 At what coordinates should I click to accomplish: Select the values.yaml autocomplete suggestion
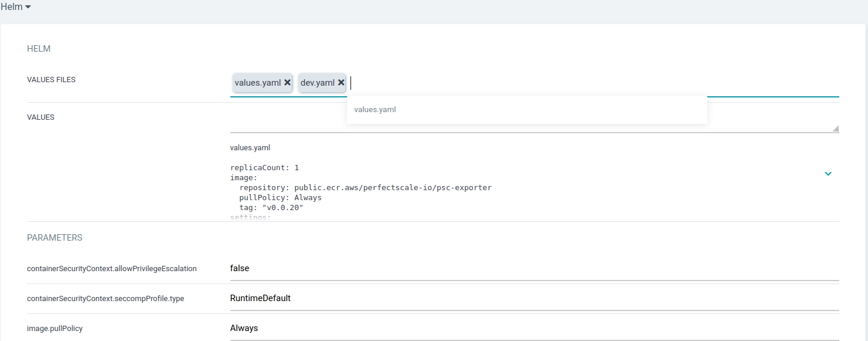point(375,110)
